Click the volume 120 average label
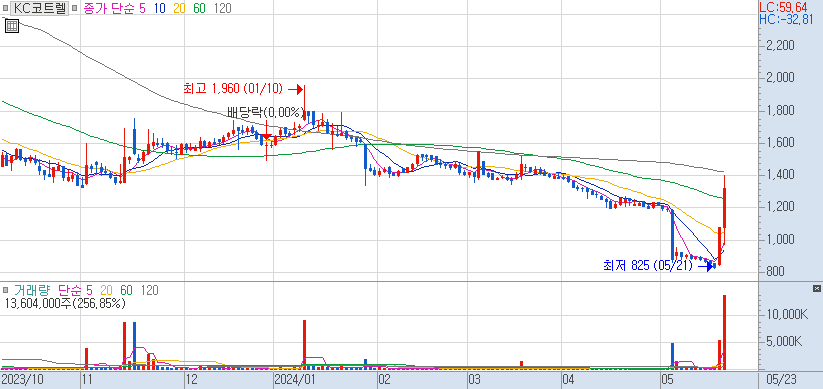The width and height of the screenshot is (823, 389). coord(150,290)
